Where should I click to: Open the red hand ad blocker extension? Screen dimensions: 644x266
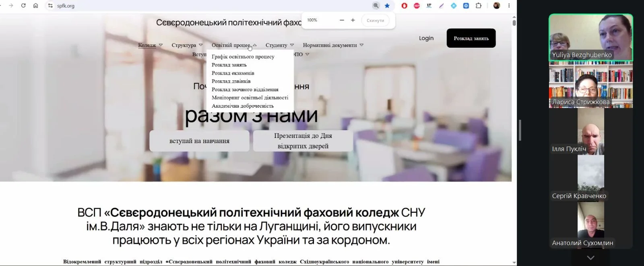(x=405, y=6)
